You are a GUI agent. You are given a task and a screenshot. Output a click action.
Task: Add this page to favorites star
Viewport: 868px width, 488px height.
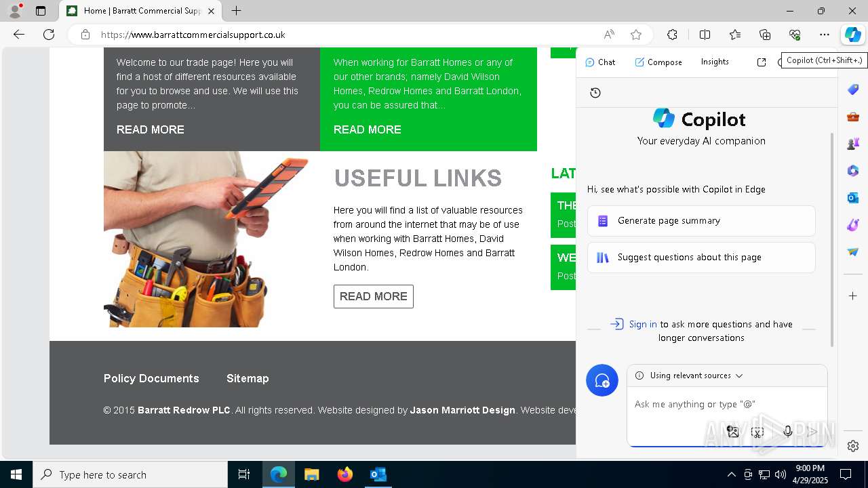coord(636,35)
